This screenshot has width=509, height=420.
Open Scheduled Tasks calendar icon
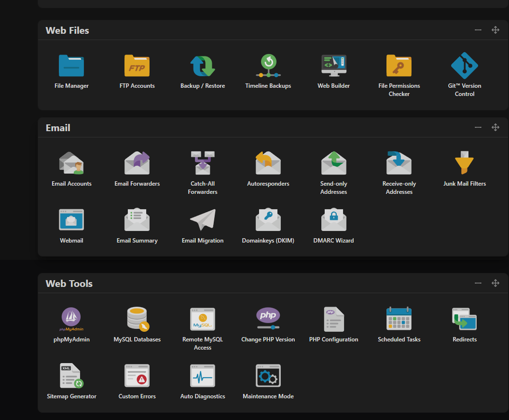pyautogui.click(x=399, y=319)
